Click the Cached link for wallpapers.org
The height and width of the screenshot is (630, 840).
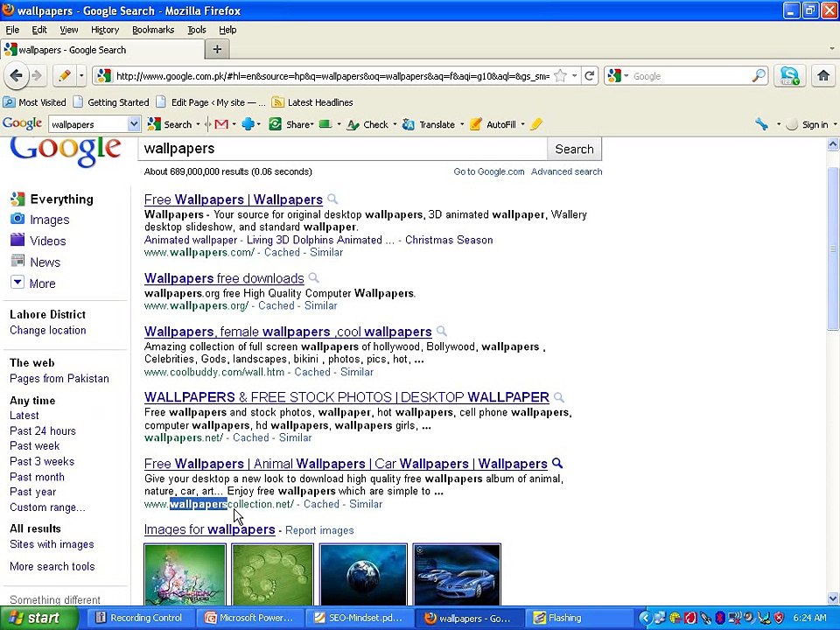[x=276, y=305]
